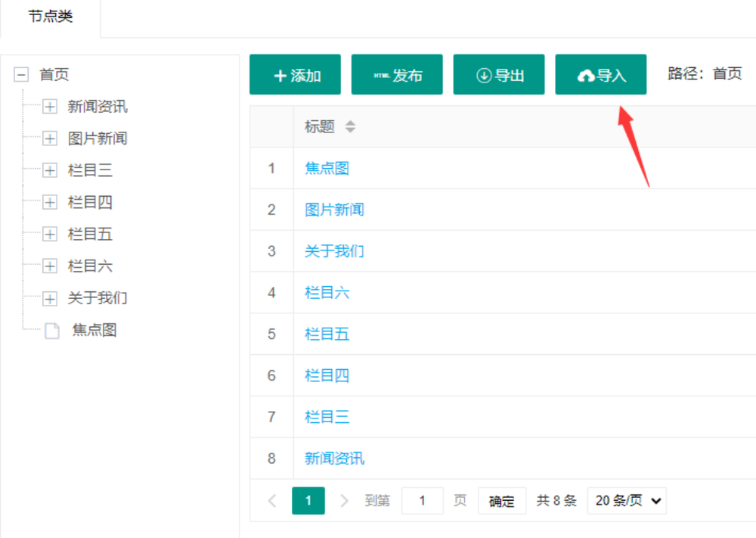Expand the 栏目三 tree node
This screenshot has width=756, height=538.
50,170
